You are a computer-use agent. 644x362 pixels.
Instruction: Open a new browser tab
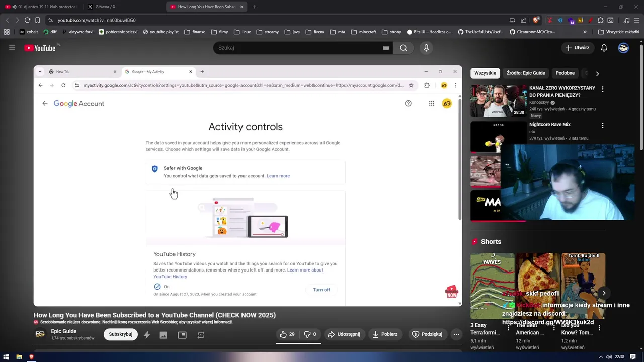(254, 7)
